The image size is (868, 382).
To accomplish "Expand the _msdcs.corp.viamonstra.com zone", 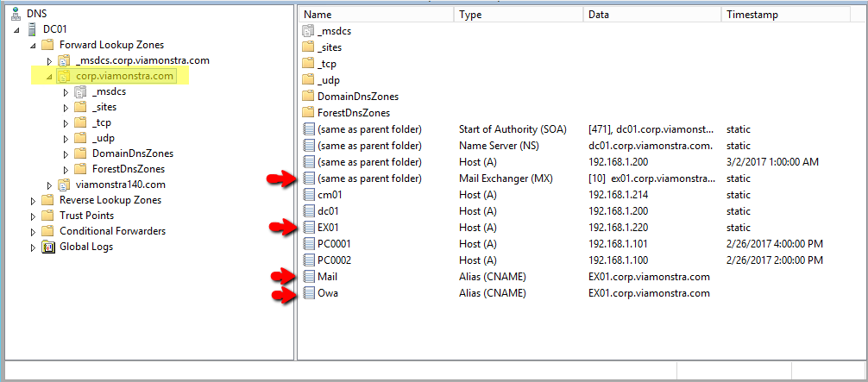I will click(49, 60).
